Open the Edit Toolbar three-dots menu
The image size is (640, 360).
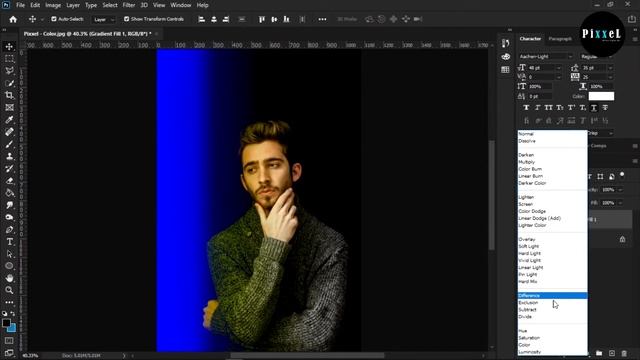pyautogui.click(x=9, y=302)
